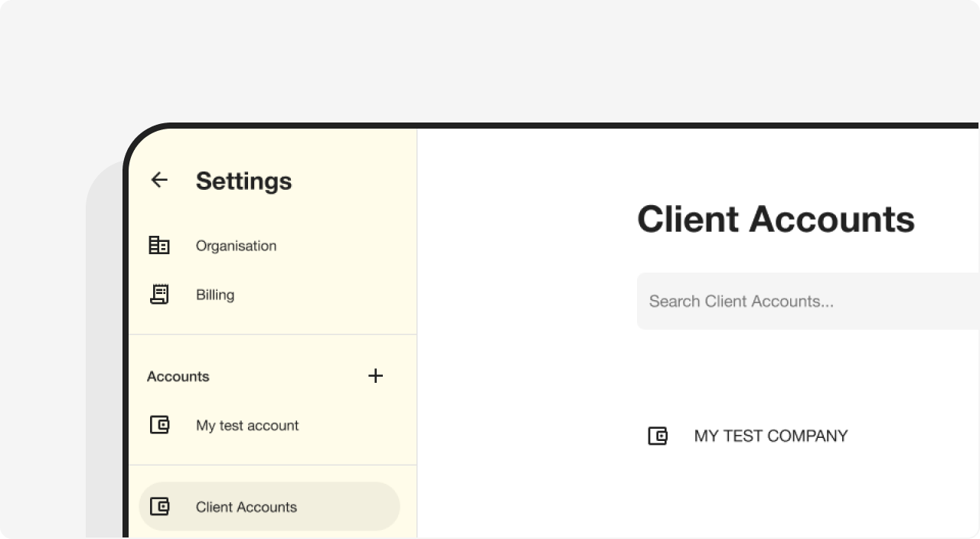Viewport: 980px width, 539px height.
Task: Select the MY TEST COMPANY client account
Action: (x=769, y=436)
